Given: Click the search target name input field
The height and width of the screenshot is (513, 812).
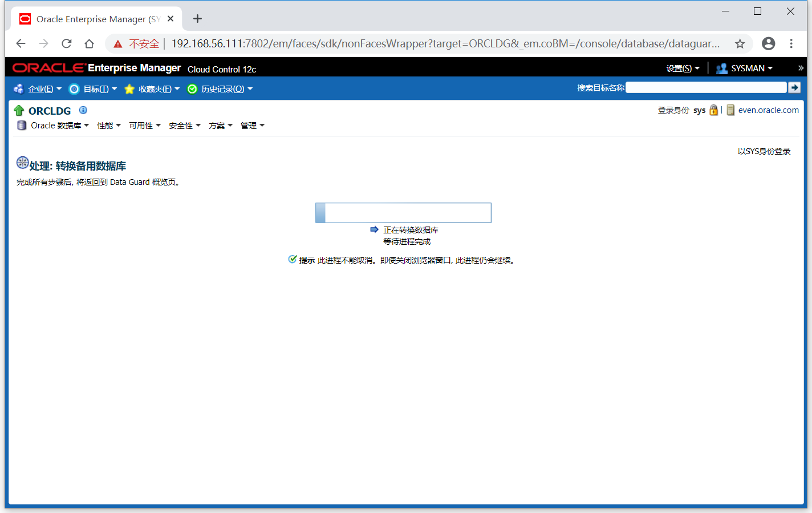Looking at the screenshot, I should pos(706,87).
